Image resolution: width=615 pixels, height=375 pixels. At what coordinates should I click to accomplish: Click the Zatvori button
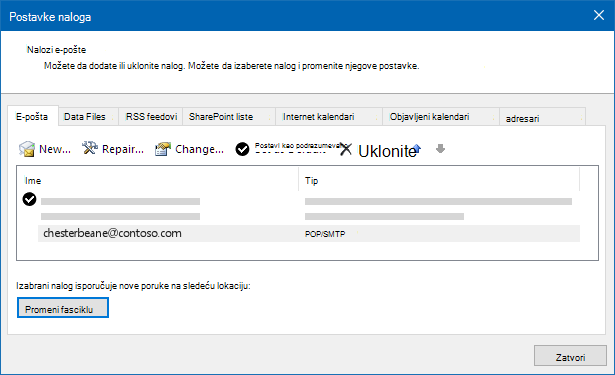[x=570, y=356]
